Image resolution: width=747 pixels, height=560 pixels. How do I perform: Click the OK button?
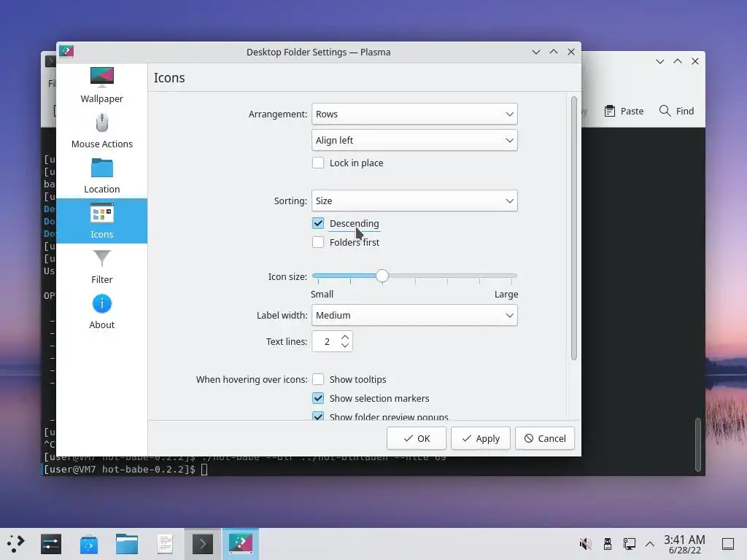417,438
